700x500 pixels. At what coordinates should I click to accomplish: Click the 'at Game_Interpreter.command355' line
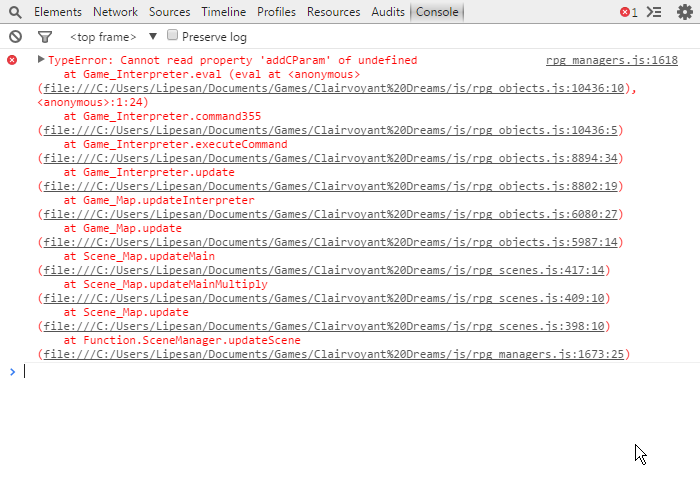tap(162, 117)
